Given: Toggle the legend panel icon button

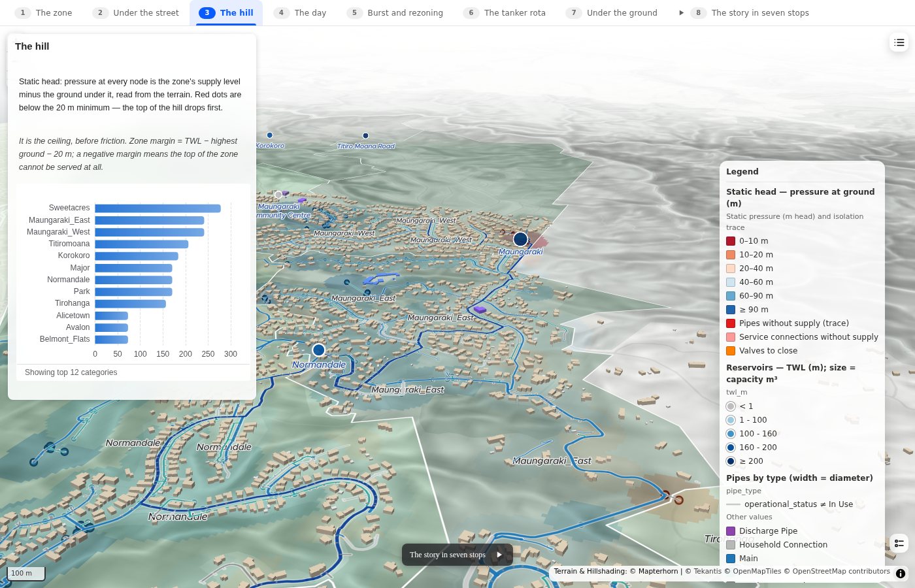Looking at the screenshot, I should (899, 543).
